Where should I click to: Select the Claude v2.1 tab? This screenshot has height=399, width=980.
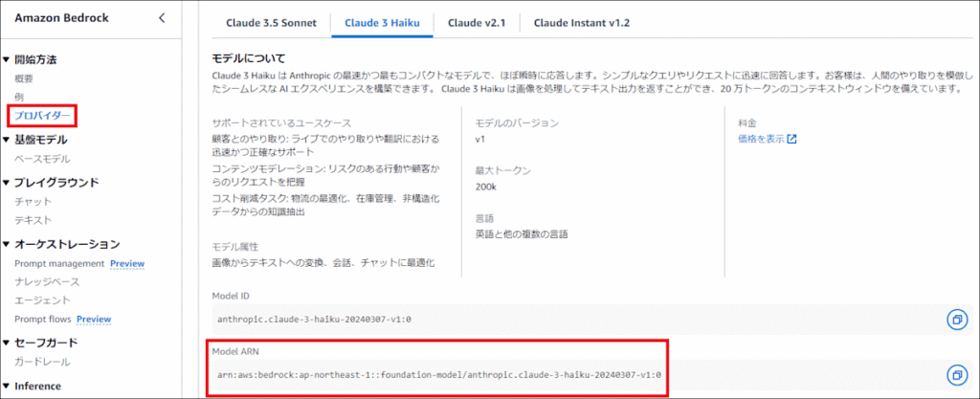[478, 22]
